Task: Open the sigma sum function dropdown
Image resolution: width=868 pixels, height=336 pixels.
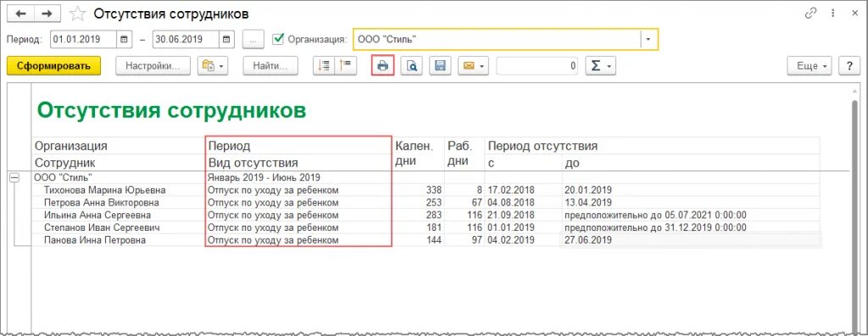Action: tap(600, 66)
